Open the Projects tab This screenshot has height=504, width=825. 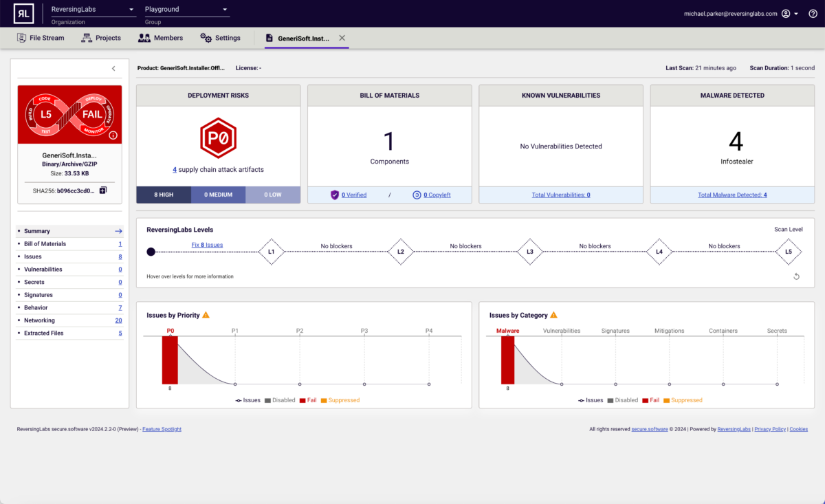click(x=101, y=38)
